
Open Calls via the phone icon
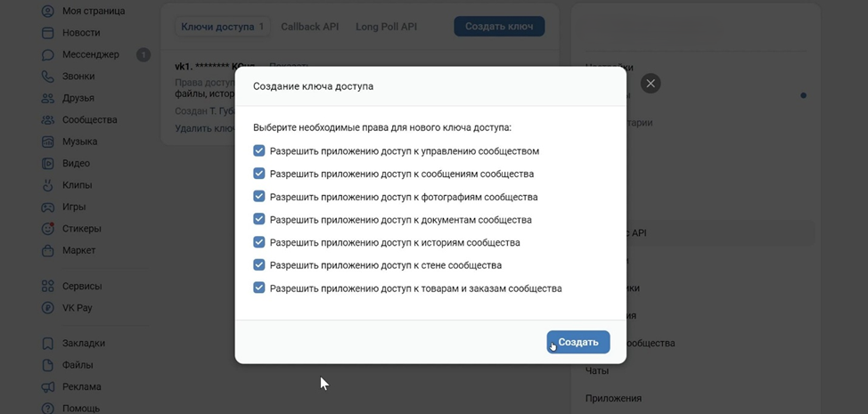click(47, 77)
